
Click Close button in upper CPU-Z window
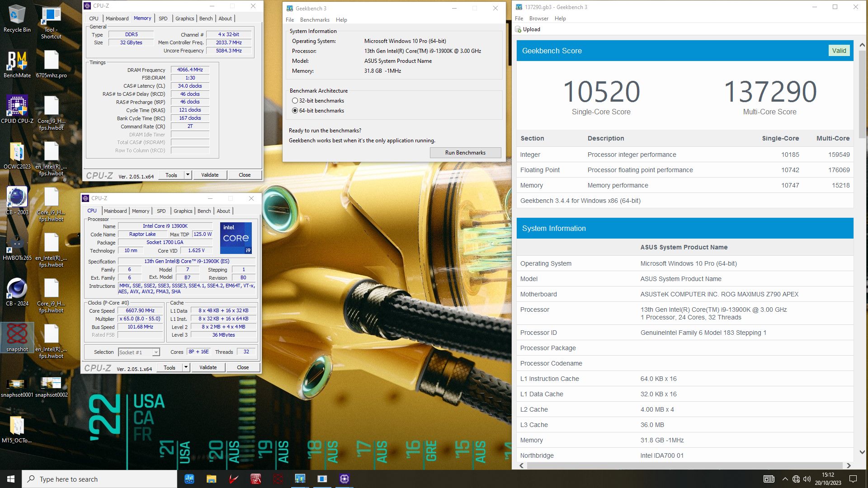tap(245, 175)
